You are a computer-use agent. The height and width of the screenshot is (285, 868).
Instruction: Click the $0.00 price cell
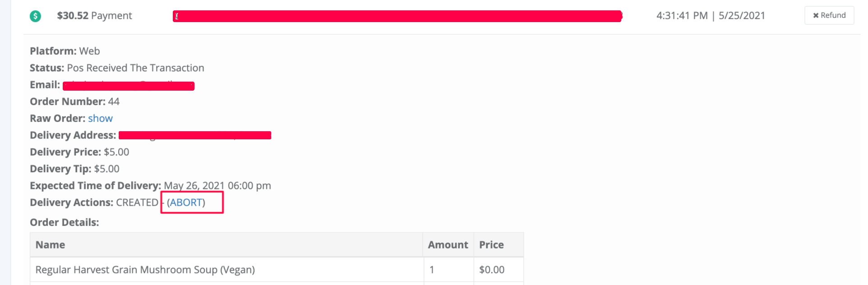pos(492,270)
